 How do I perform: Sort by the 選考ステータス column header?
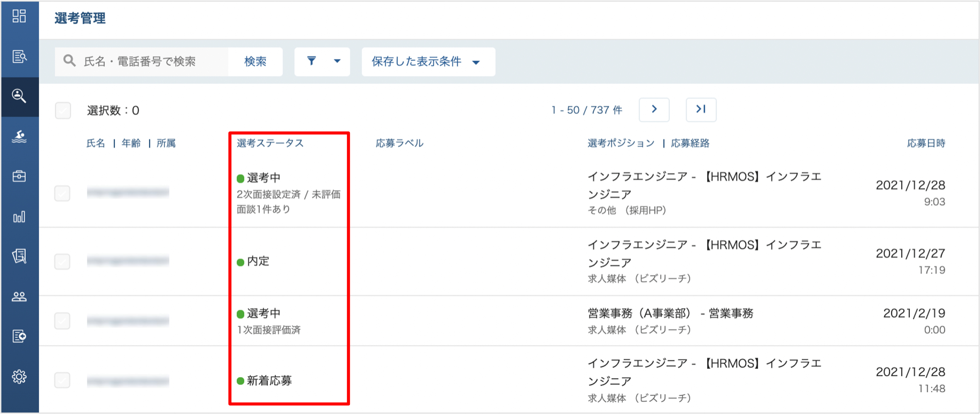pyautogui.click(x=270, y=143)
